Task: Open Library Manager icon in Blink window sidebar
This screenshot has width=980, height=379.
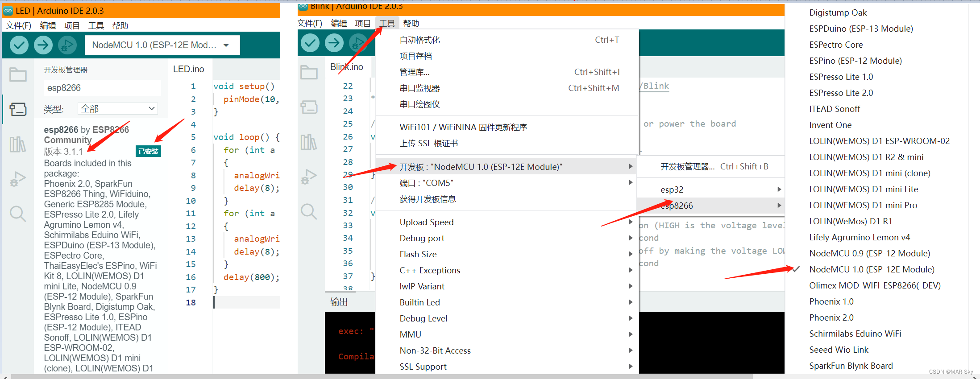Action: 309,142
